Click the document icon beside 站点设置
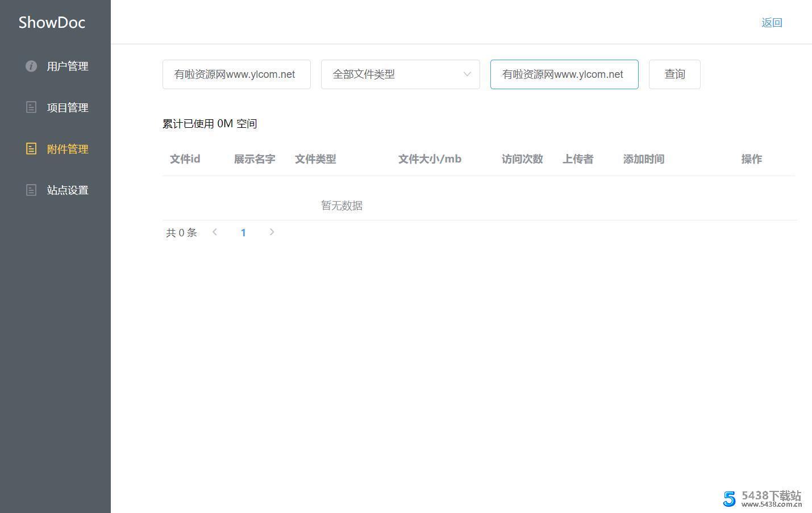The image size is (812, 513). [x=31, y=190]
